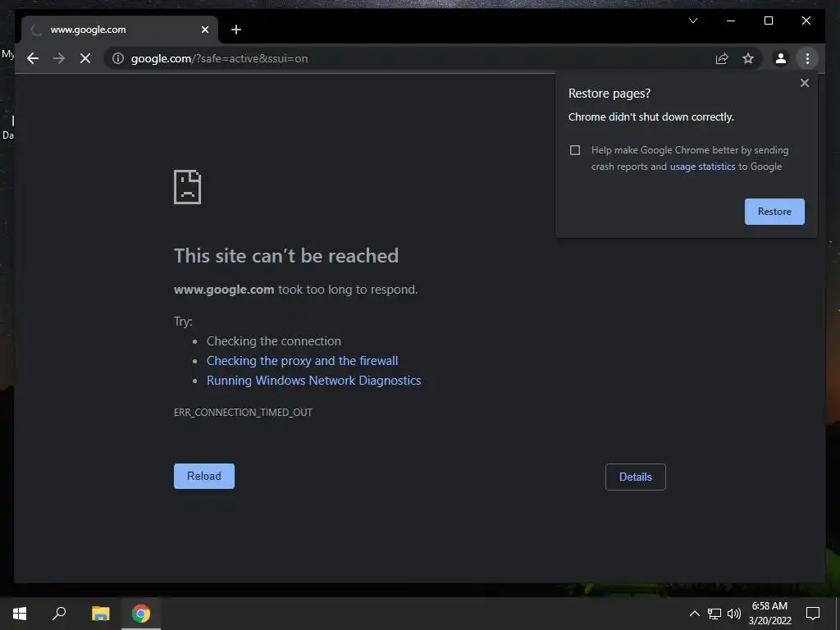The image size is (840, 630).
Task: Open File Explorer from taskbar
Action: point(100,614)
